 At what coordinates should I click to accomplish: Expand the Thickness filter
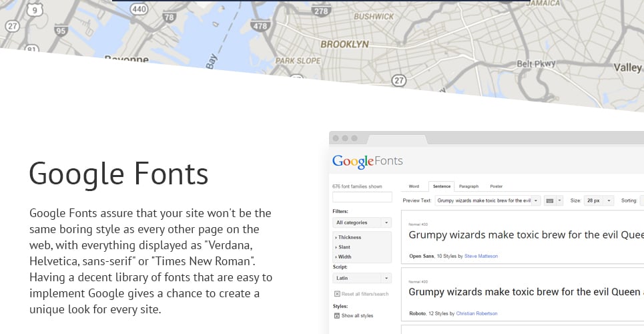tap(348, 237)
